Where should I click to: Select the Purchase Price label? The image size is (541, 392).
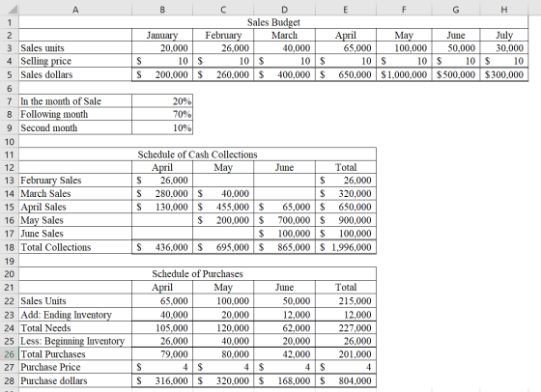(75, 367)
